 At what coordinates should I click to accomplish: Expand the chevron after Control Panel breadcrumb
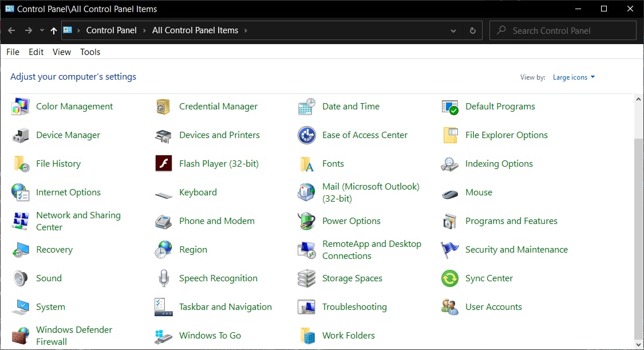click(144, 31)
